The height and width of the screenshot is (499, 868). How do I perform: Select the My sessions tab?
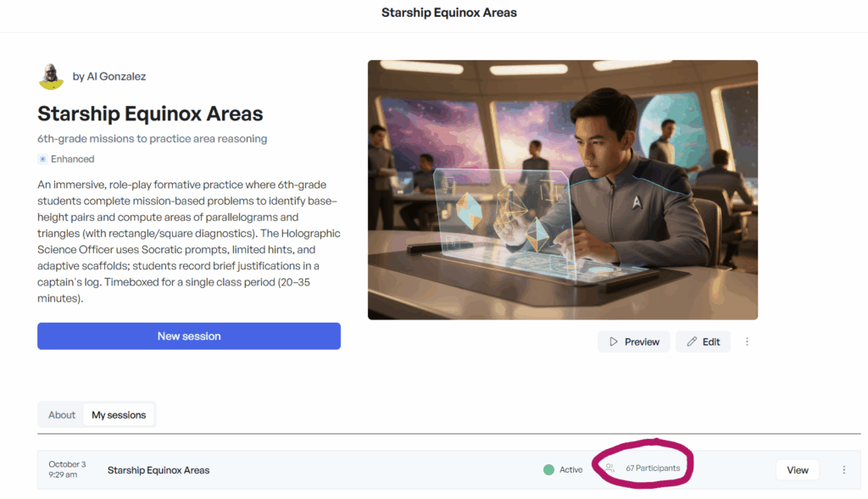tap(119, 415)
